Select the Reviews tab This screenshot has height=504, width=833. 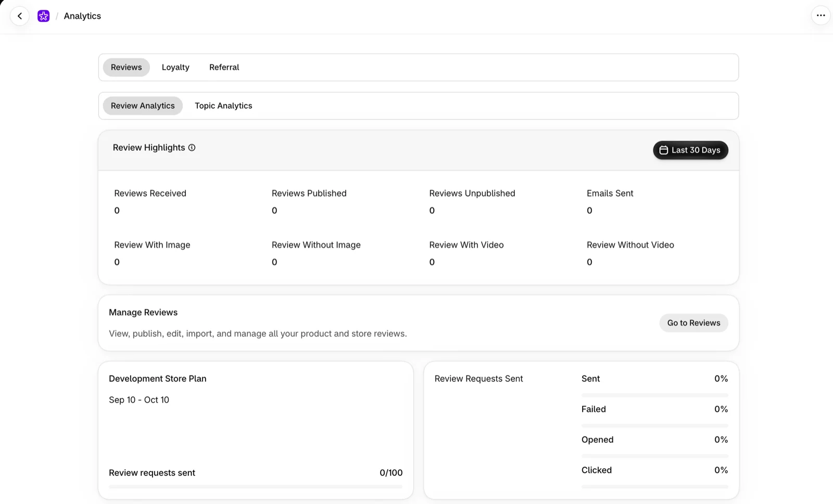[126, 68]
